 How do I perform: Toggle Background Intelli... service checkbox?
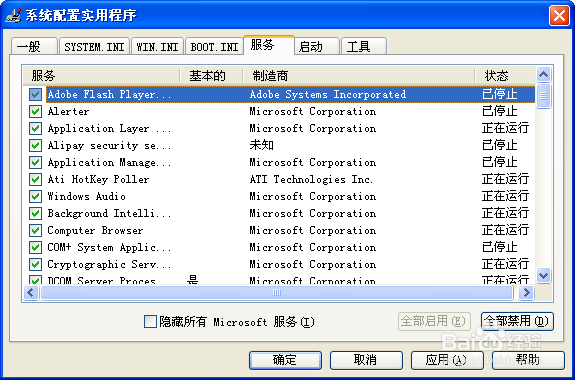[x=35, y=213]
